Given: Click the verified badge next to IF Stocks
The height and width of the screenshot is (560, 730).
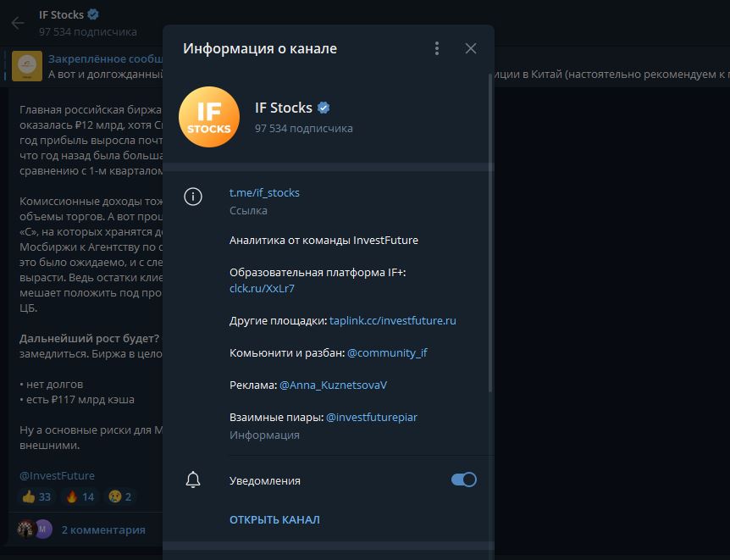Looking at the screenshot, I should coord(324,108).
